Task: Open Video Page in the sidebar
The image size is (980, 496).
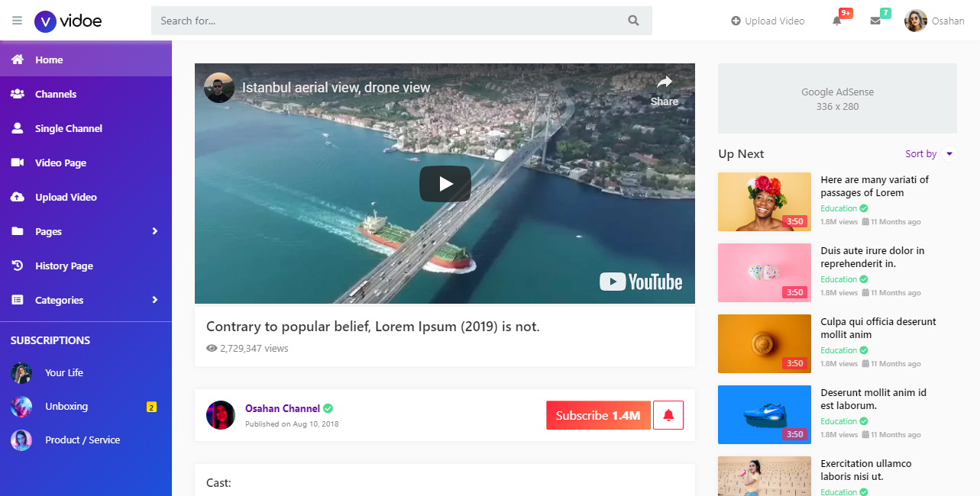Action: click(86, 163)
